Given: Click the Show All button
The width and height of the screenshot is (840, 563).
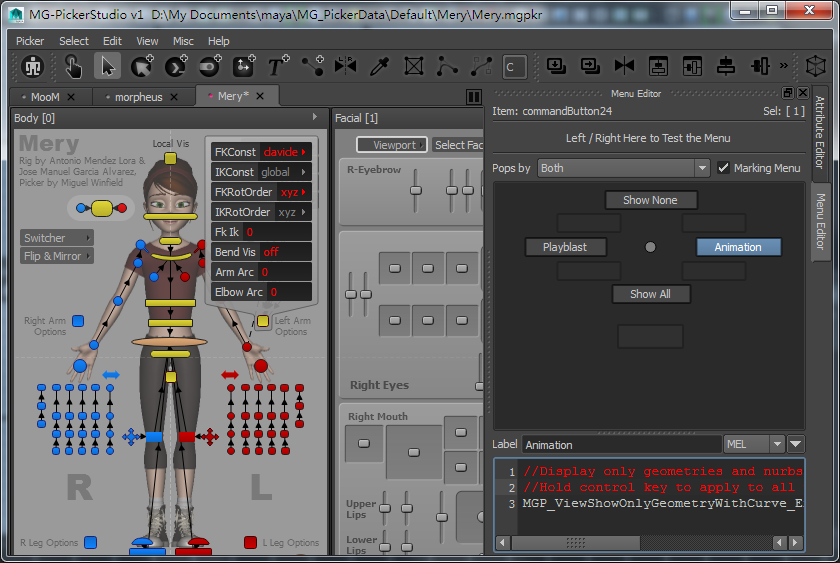Looking at the screenshot, I should 650,294.
